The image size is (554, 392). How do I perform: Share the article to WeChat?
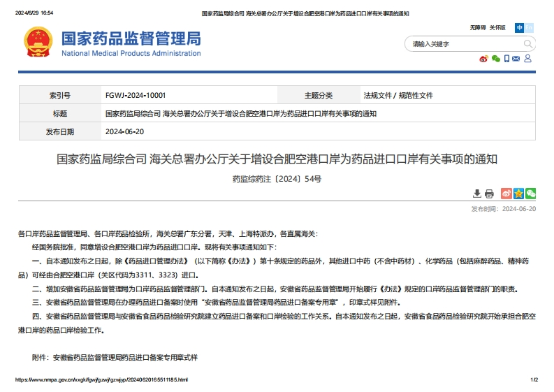coord(530,194)
